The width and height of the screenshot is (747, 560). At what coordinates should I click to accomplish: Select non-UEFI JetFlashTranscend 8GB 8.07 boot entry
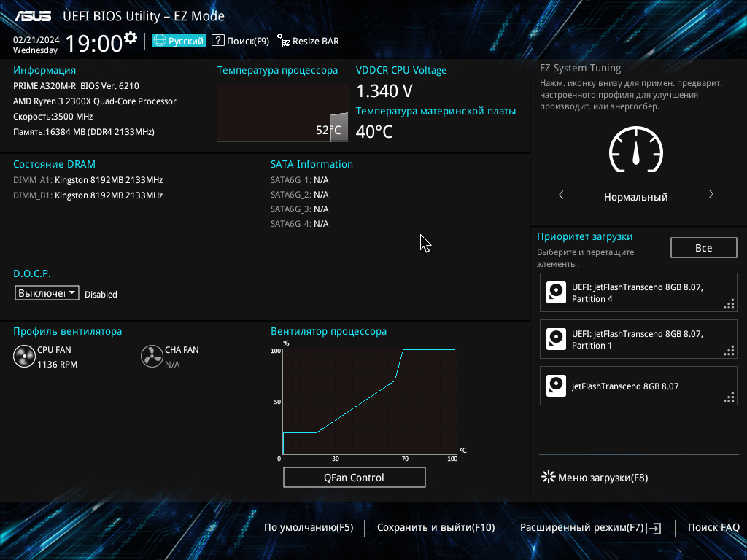(638, 386)
